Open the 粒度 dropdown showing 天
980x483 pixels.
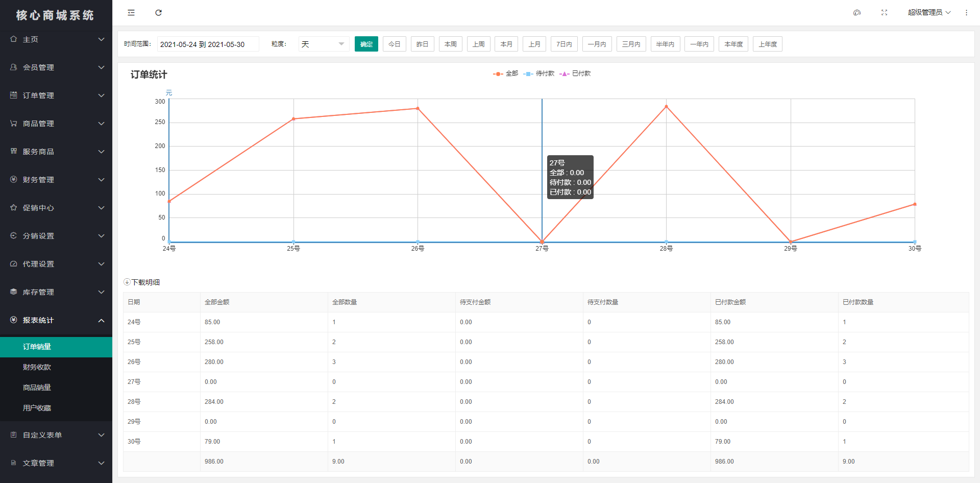324,44
